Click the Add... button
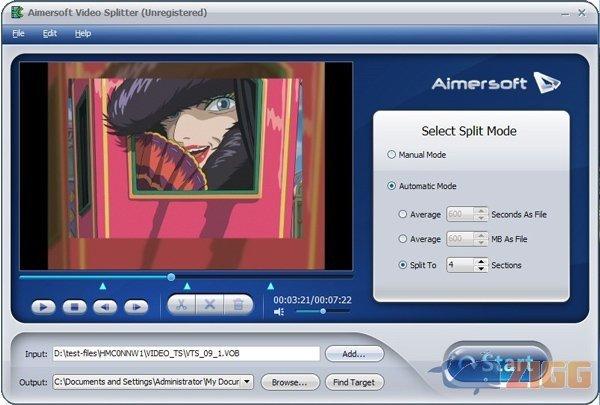This screenshot has height=405, width=600. pyautogui.click(x=354, y=354)
